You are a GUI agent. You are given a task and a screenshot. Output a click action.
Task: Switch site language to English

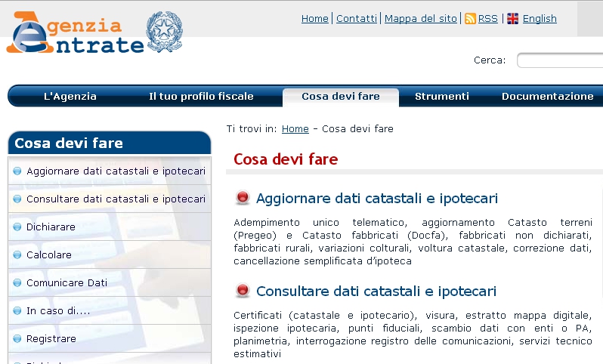540,19
